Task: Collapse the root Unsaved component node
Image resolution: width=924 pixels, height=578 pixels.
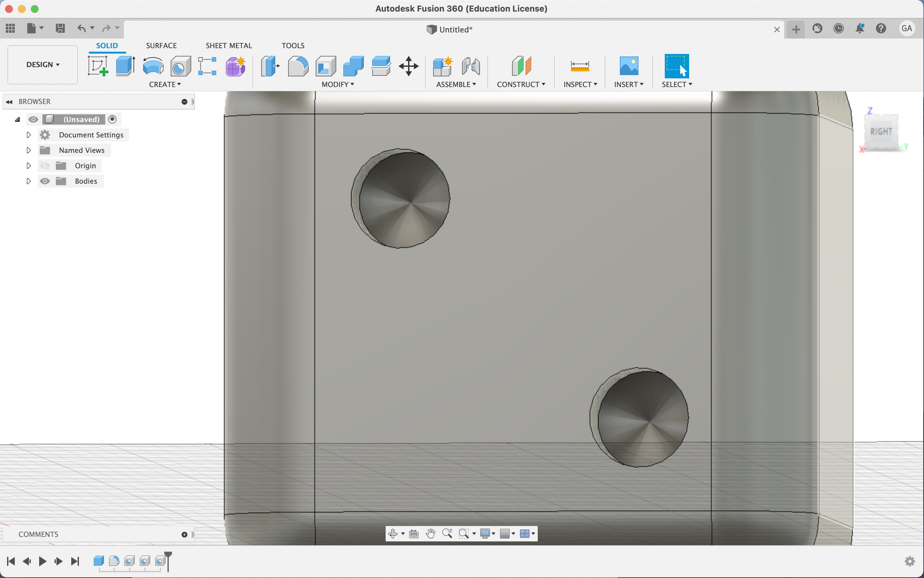Action: (17, 119)
